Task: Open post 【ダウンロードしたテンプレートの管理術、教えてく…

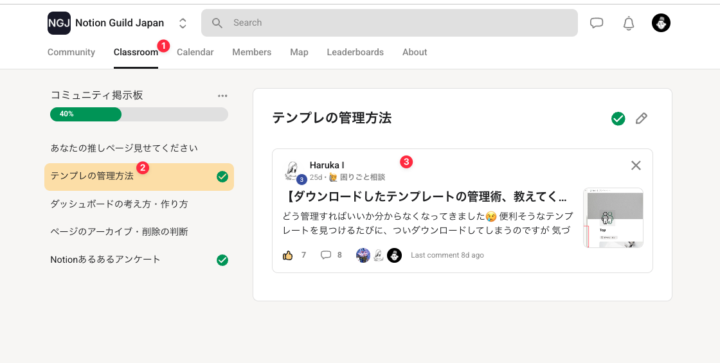Action: coord(425,197)
